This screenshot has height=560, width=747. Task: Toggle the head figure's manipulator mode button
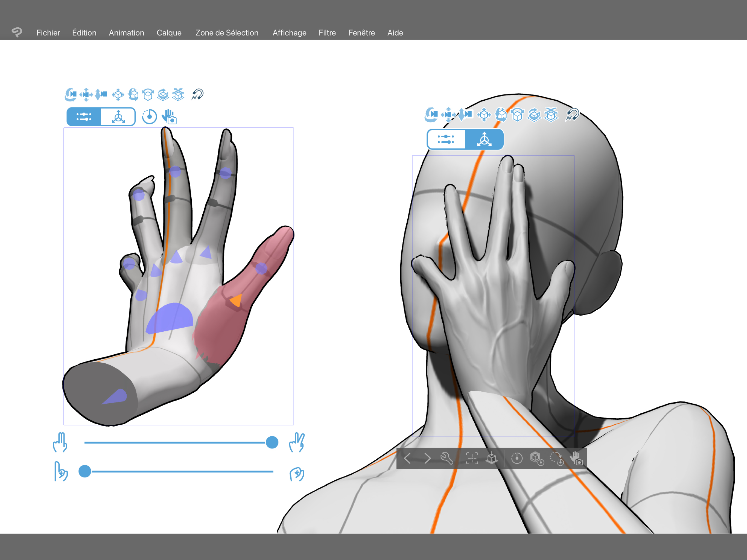484,139
